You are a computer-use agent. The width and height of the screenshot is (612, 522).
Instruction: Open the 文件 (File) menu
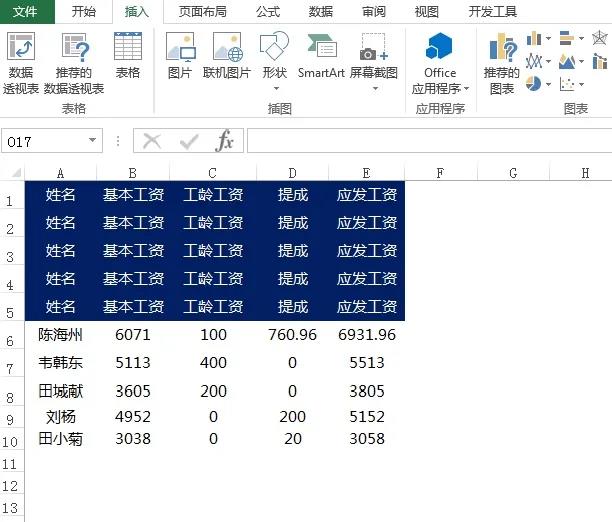(x=25, y=12)
